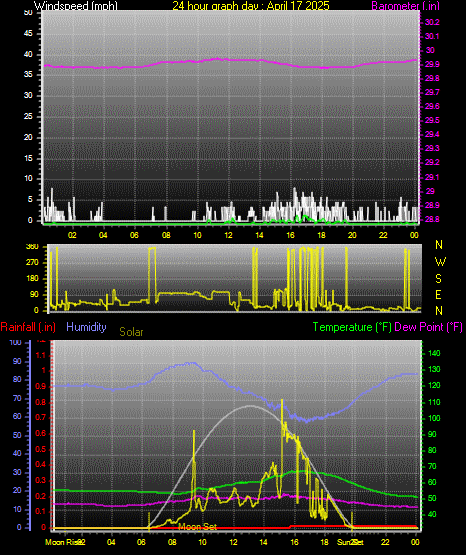Screen dimensions: 466x555
Task: Click the S compass label beside direction graph
Action: [x=438, y=279]
